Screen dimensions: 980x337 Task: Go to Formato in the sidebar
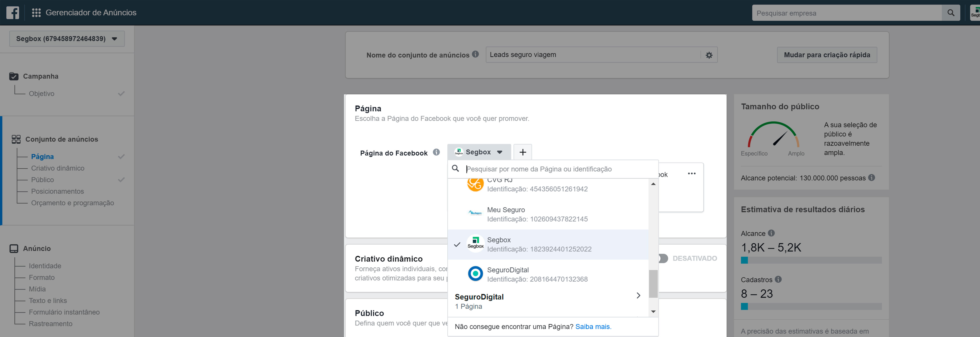click(42, 277)
